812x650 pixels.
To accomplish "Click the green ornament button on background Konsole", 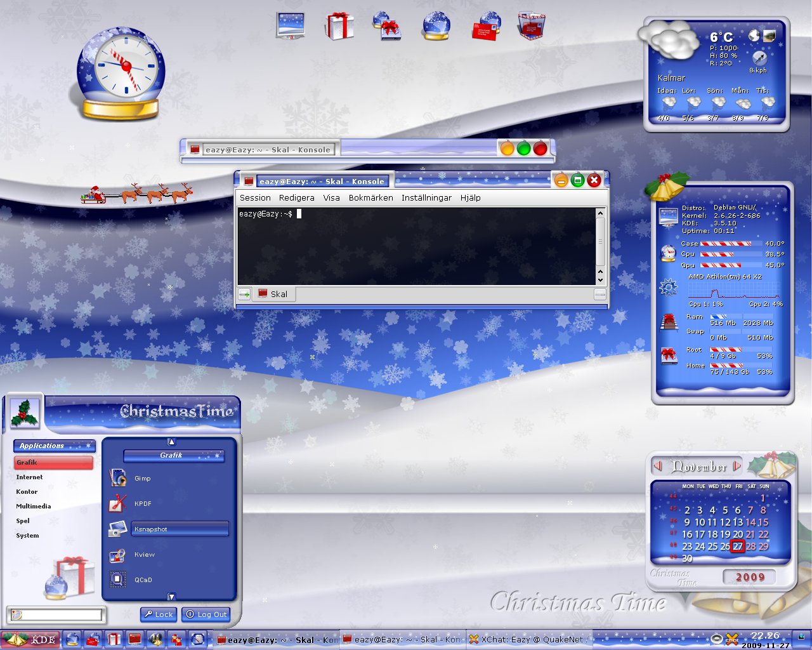I will coord(523,149).
